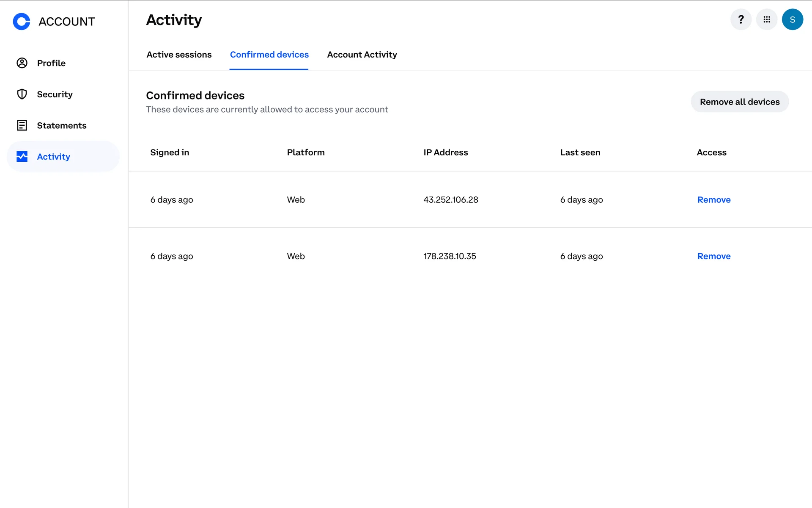Click the ACCOUNT header text

tap(67, 22)
